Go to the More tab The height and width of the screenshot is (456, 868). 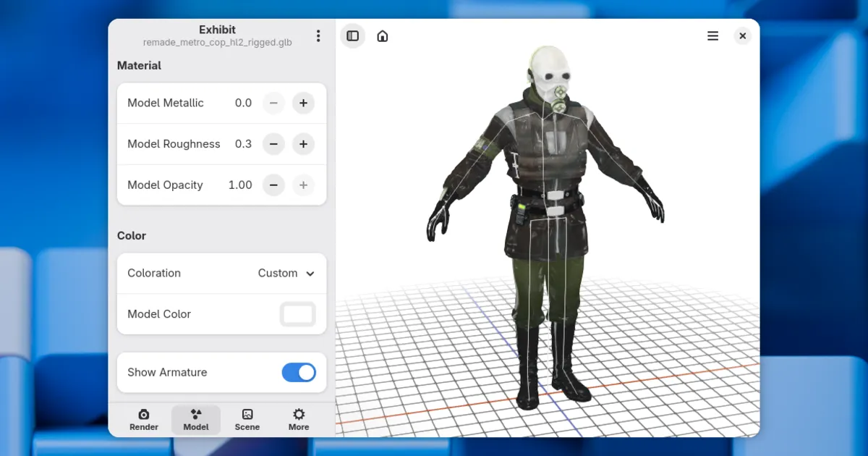point(299,419)
